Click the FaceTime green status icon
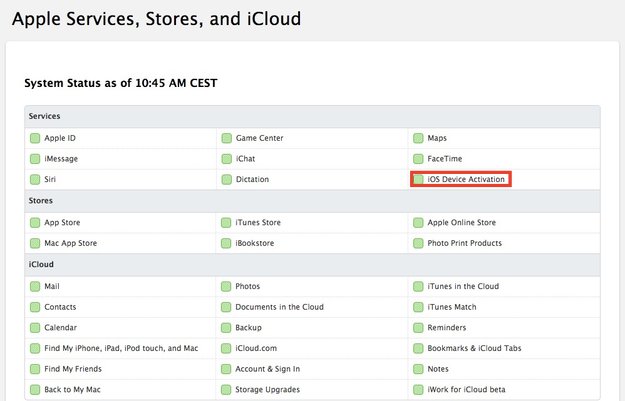This screenshot has height=401, width=625. click(418, 159)
